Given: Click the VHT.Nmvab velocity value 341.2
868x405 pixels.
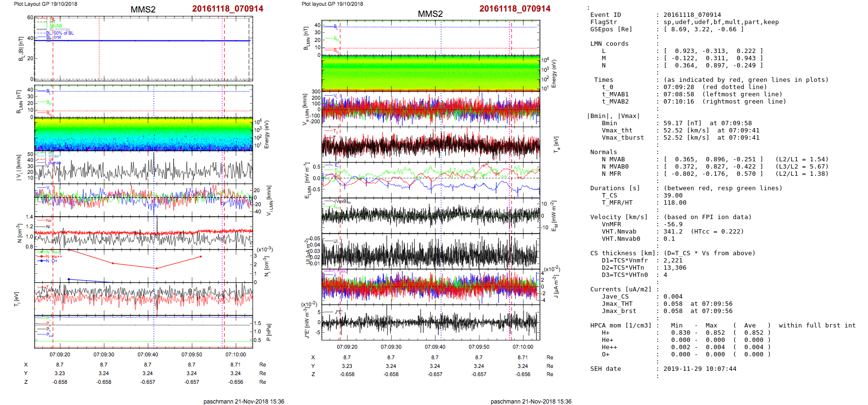Looking at the screenshot, I should click(x=673, y=232).
